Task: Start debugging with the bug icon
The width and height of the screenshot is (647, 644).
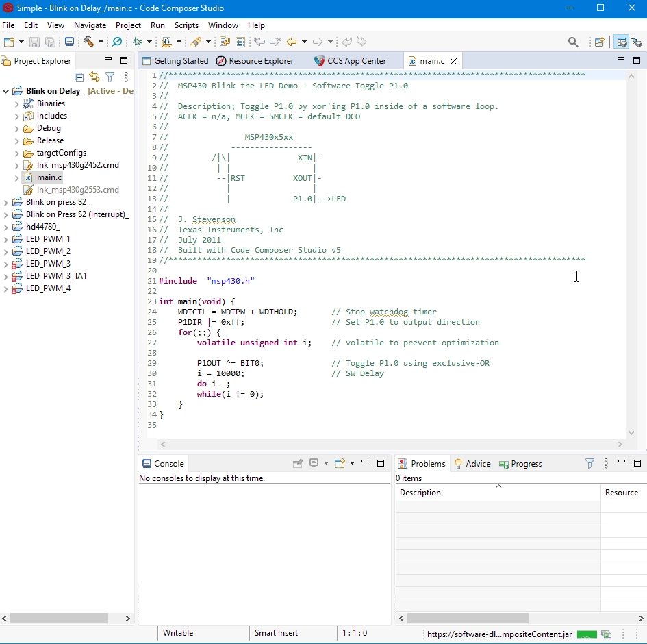Action: pos(138,42)
